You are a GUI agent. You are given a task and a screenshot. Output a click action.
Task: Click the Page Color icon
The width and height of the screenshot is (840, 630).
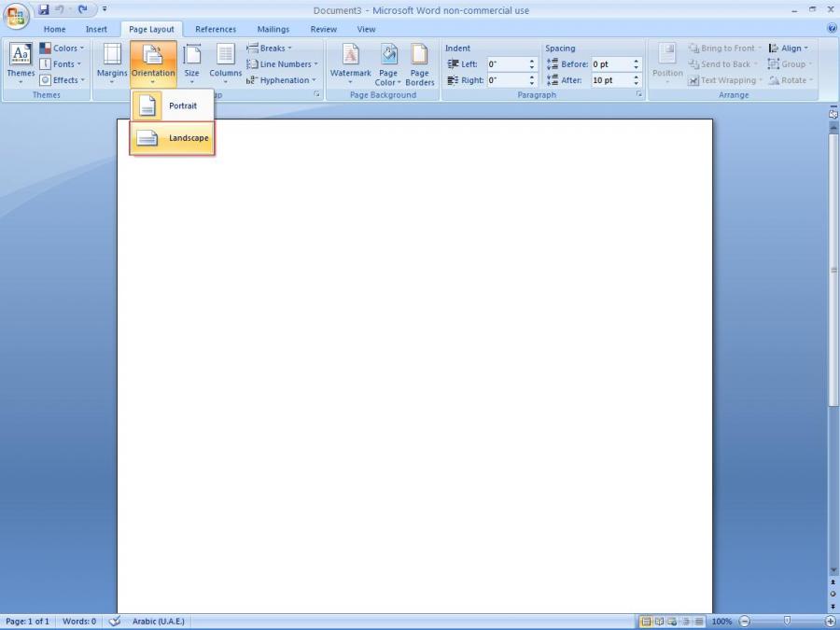point(388,63)
